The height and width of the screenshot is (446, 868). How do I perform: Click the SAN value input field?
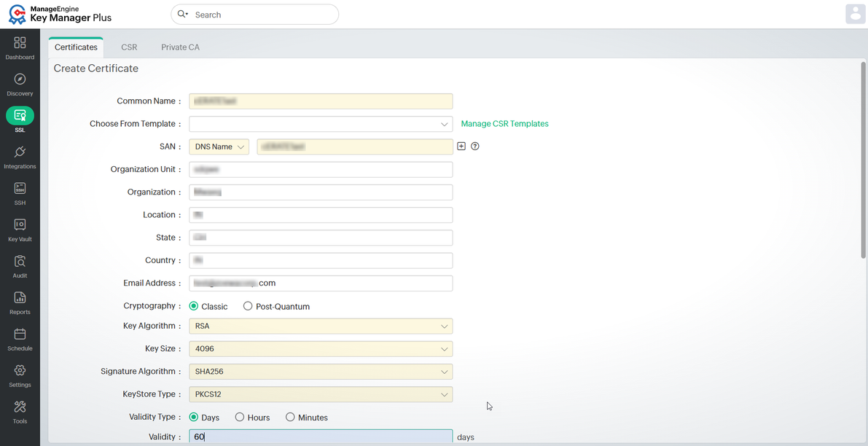pos(355,146)
